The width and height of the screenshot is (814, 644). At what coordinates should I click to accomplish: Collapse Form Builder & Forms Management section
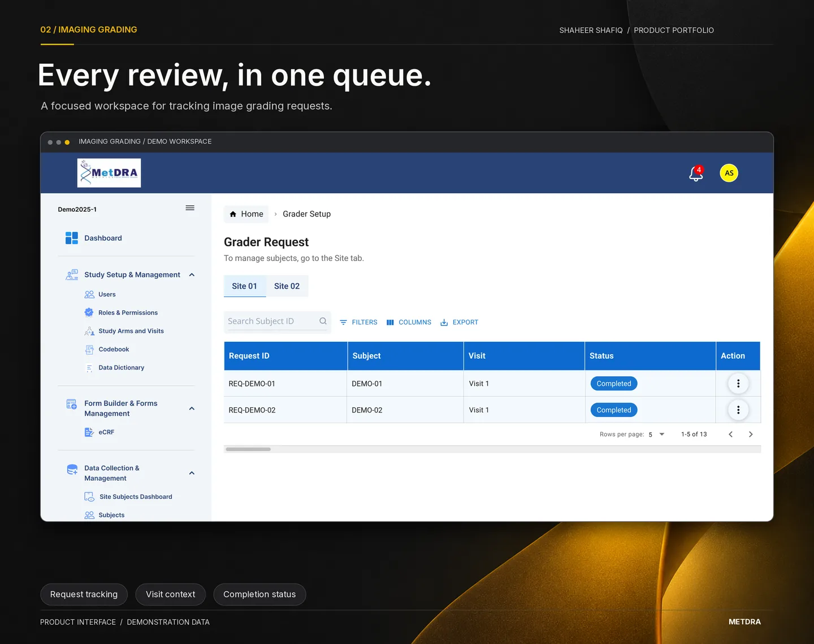click(x=192, y=408)
